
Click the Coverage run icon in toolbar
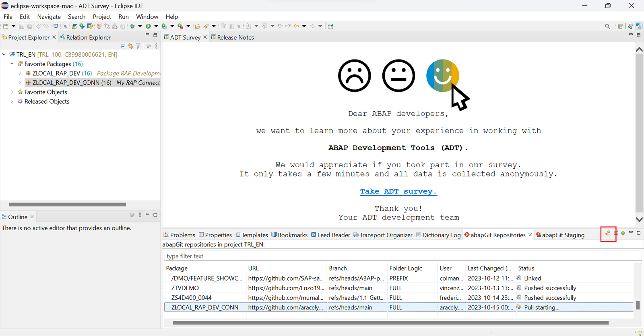click(x=164, y=26)
